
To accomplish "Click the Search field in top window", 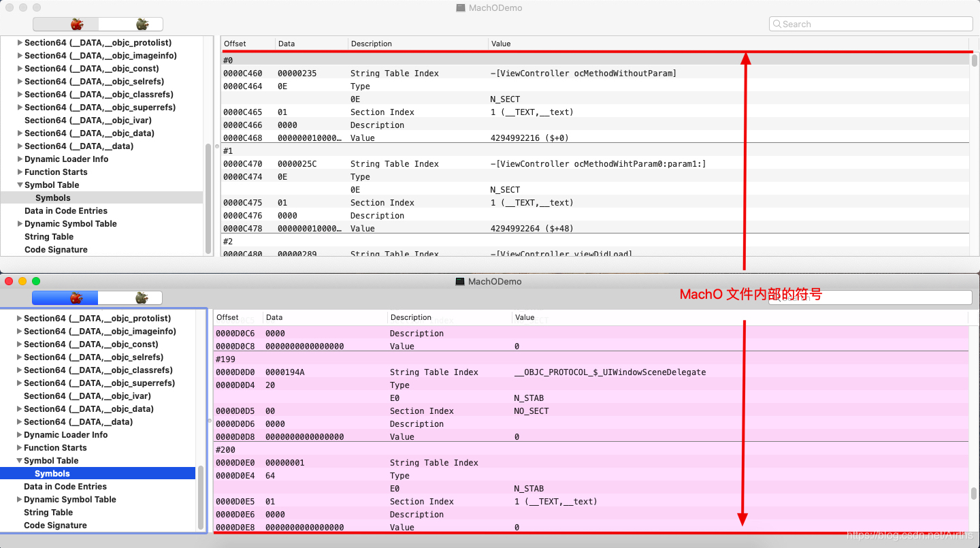I will pos(871,24).
